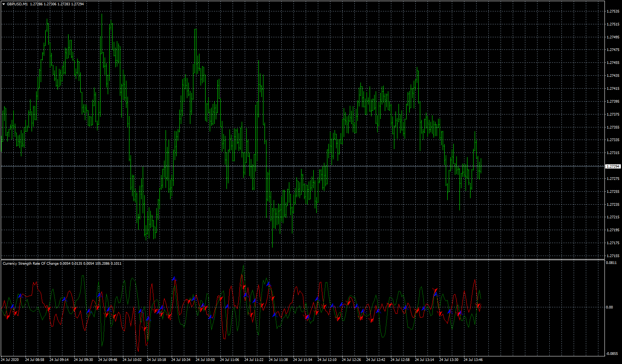Click indicator scale maximum 0.0811
The height and width of the screenshot is (364, 622).
click(x=611, y=263)
